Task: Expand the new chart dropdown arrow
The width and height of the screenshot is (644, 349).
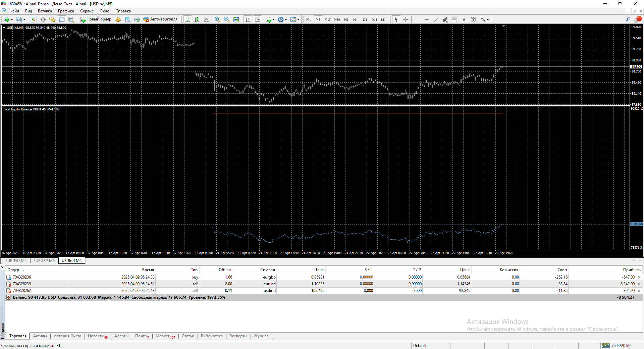Action: click(x=12, y=19)
